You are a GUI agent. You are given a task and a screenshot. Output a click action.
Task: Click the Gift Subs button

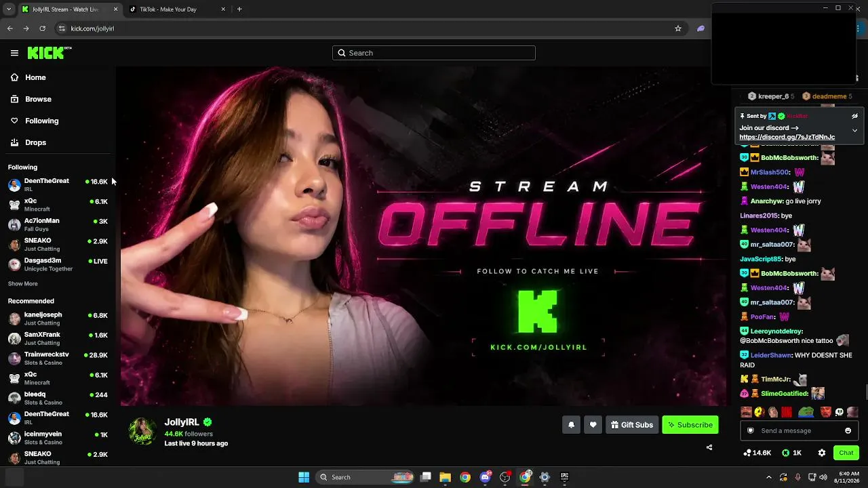click(632, 425)
